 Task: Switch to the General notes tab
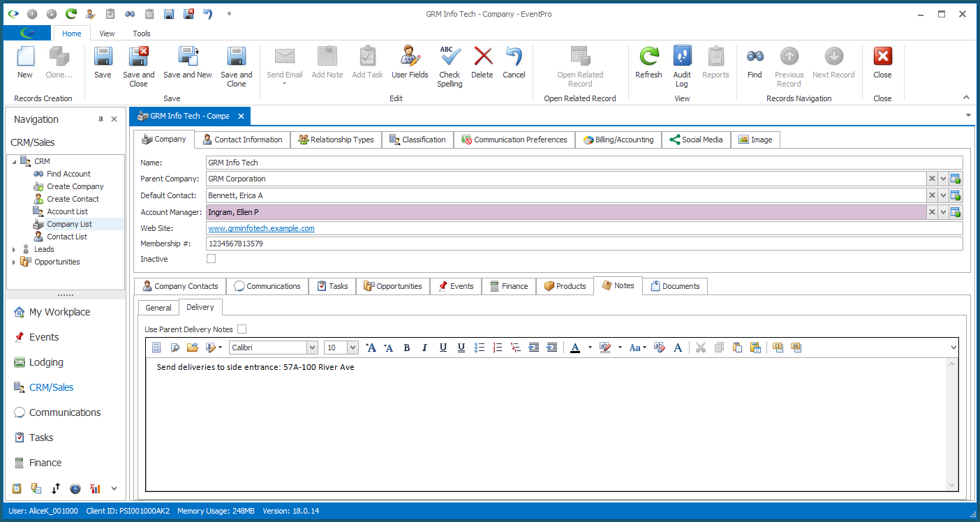(x=158, y=308)
